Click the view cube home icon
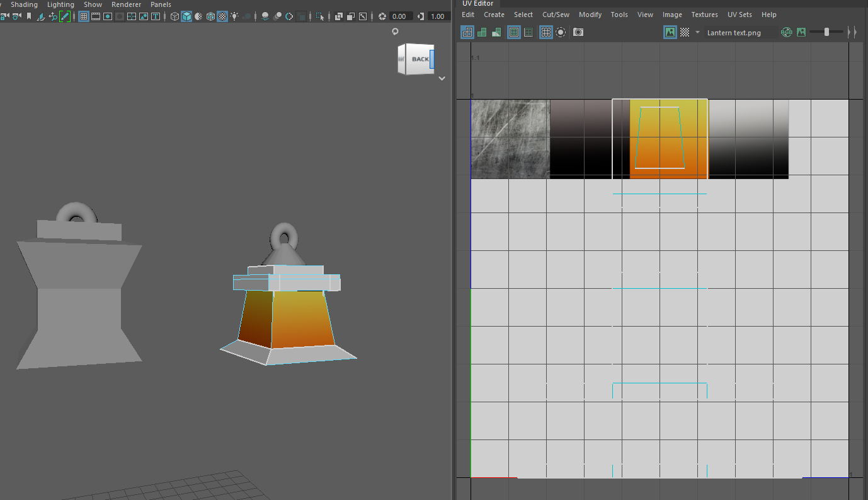This screenshot has width=868, height=500. click(395, 32)
